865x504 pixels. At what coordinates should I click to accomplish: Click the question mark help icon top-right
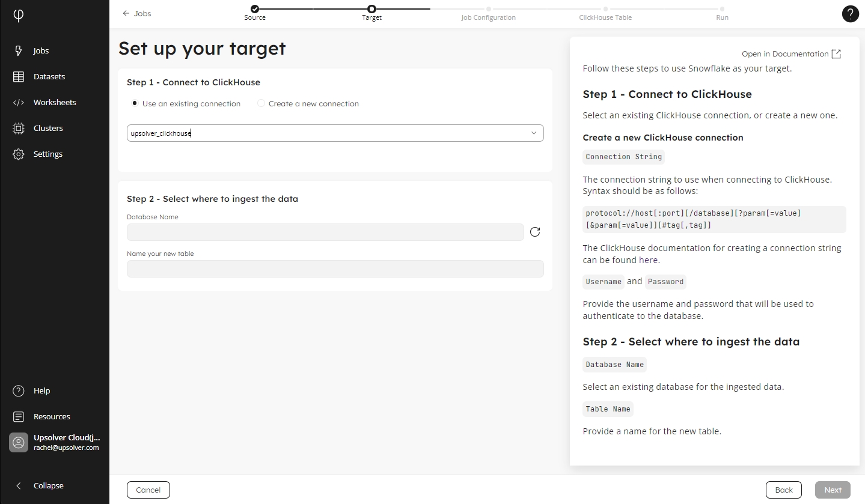click(x=850, y=14)
